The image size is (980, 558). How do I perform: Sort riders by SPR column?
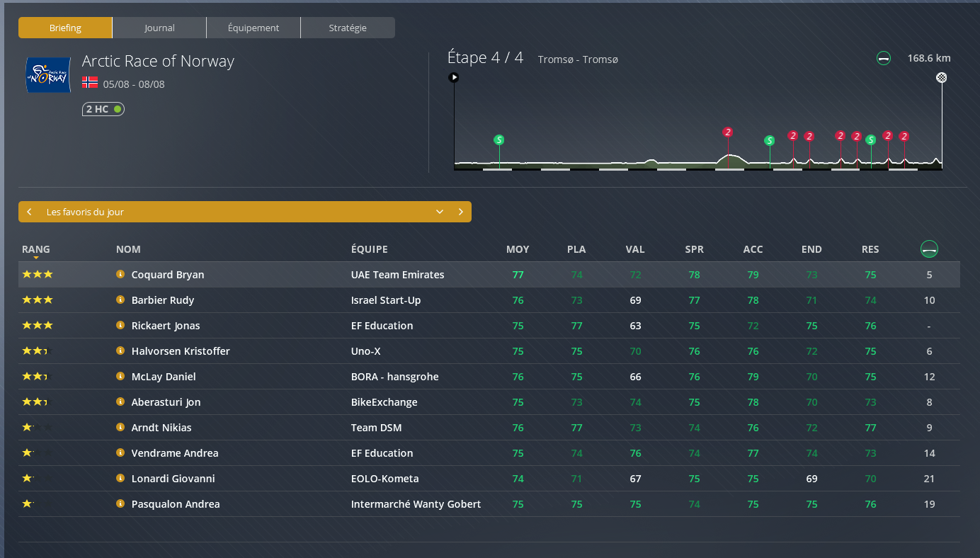694,249
